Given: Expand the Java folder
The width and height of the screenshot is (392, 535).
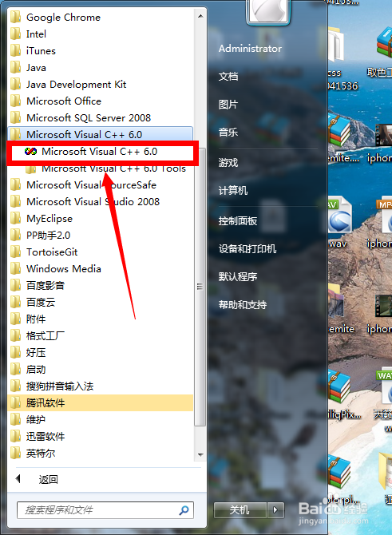Looking at the screenshot, I should coord(101,67).
